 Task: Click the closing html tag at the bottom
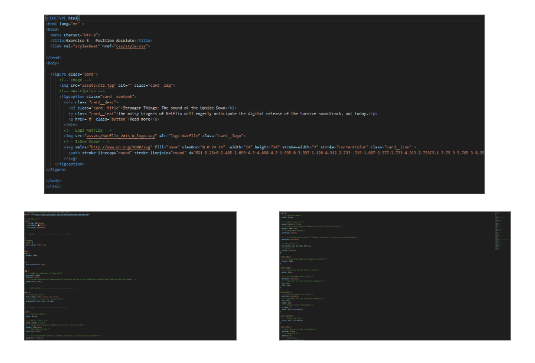point(54,186)
